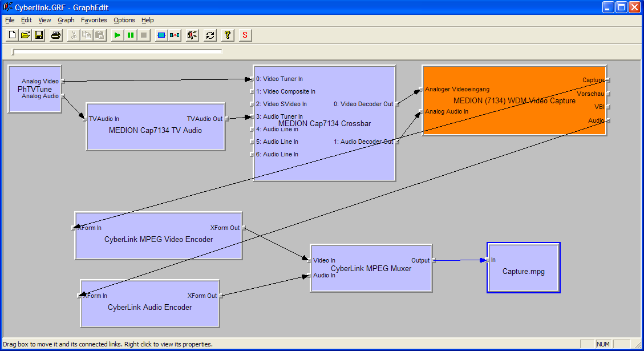Click the disconnect filters toolbar icon

point(175,35)
